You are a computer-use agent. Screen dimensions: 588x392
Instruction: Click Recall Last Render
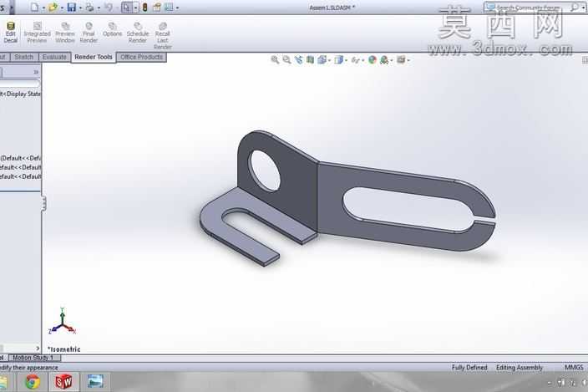tap(162, 36)
